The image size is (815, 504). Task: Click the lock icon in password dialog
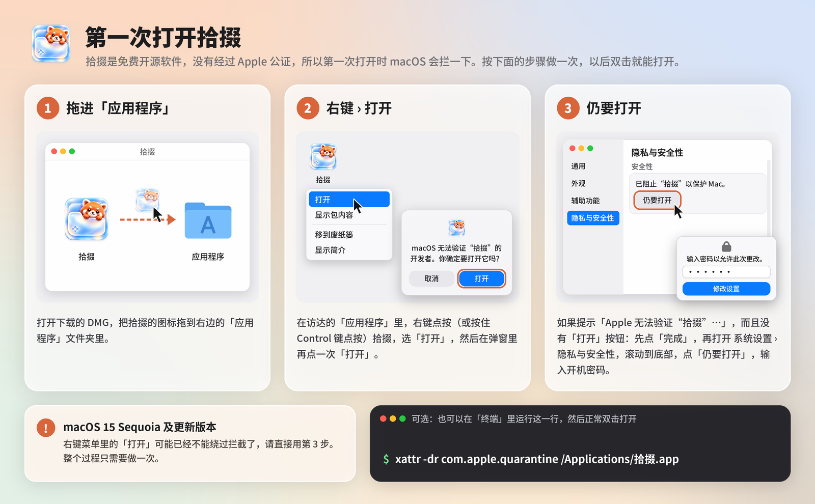click(726, 246)
